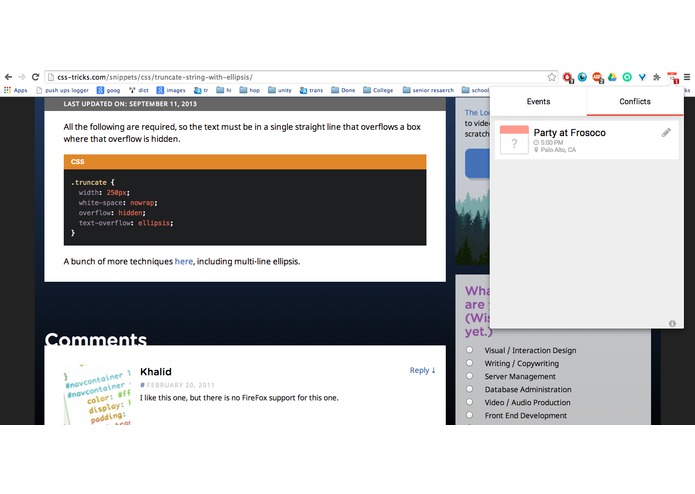
Task: Click the 'text-overflow: ellipsis;' code line
Action: coord(126,223)
